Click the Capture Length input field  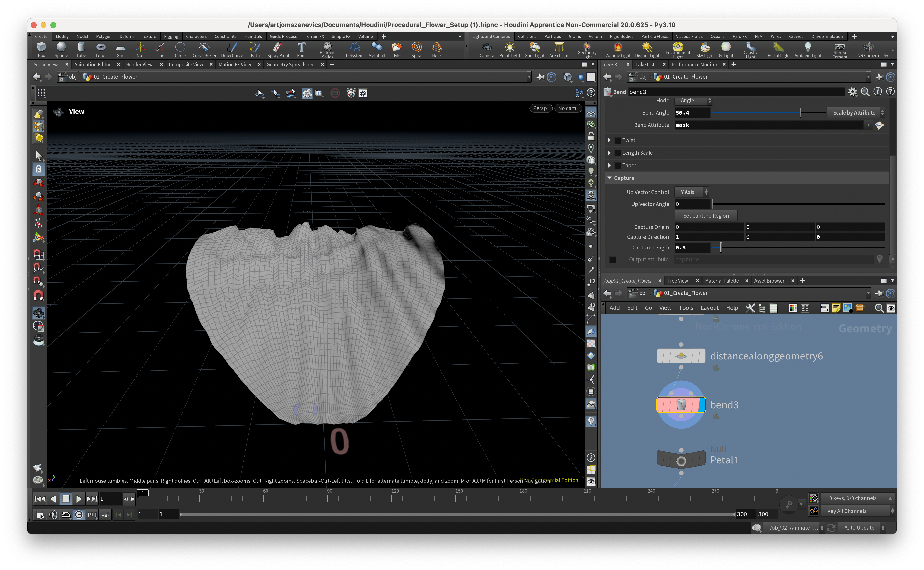(692, 248)
